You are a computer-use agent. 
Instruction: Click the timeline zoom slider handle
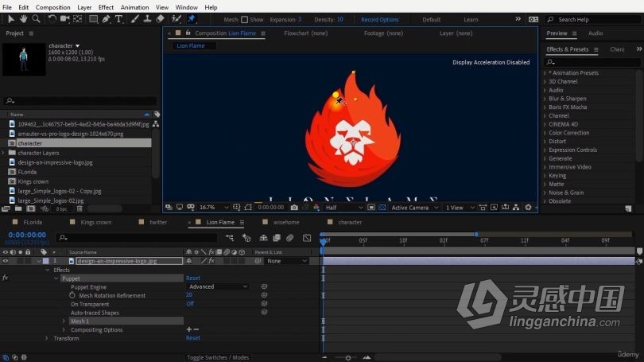pyautogui.click(x=348, y=358)
